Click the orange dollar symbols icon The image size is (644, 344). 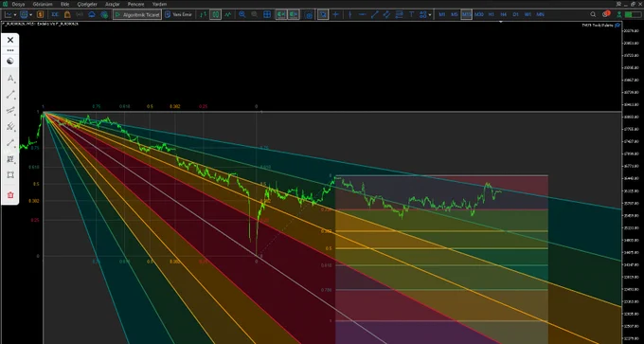coord(40,14)
